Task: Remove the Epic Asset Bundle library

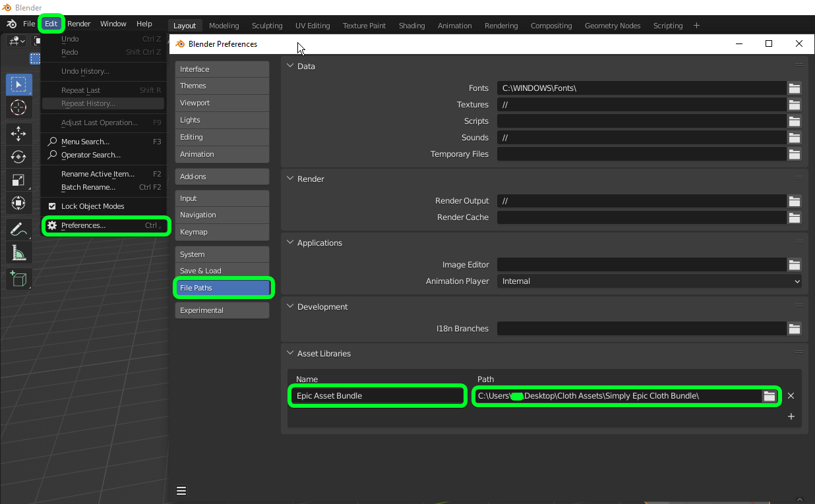Action: (x=791, y=396)
